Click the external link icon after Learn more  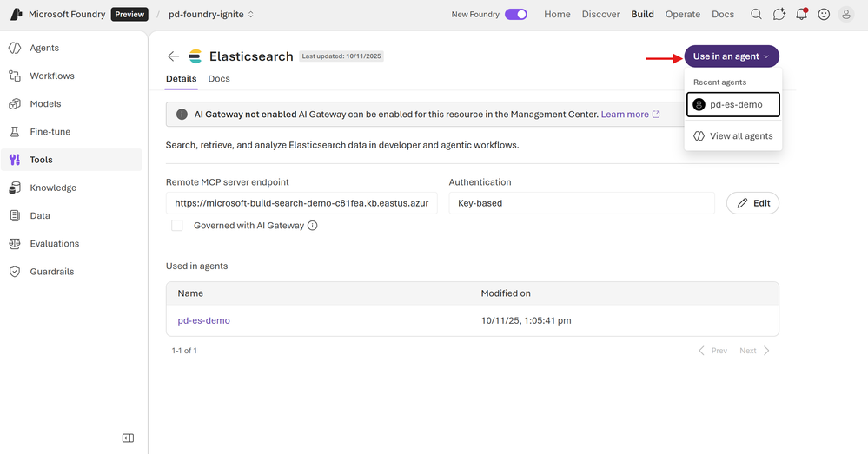click(x=656, y=115)
